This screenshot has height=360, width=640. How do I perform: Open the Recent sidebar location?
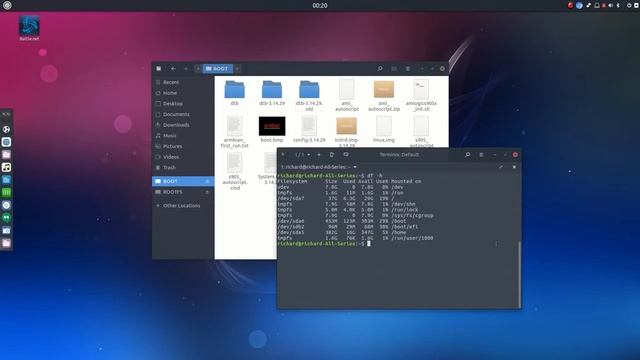click(183, 82)
